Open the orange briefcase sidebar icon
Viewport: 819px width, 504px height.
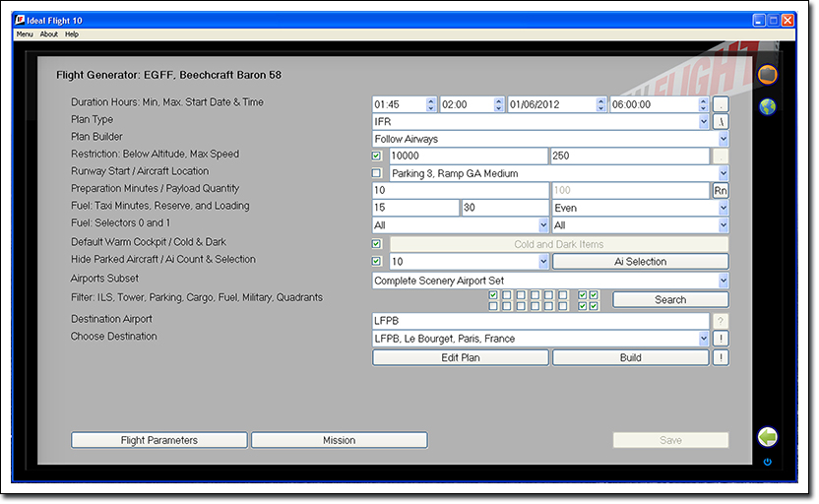click(767, 75)
